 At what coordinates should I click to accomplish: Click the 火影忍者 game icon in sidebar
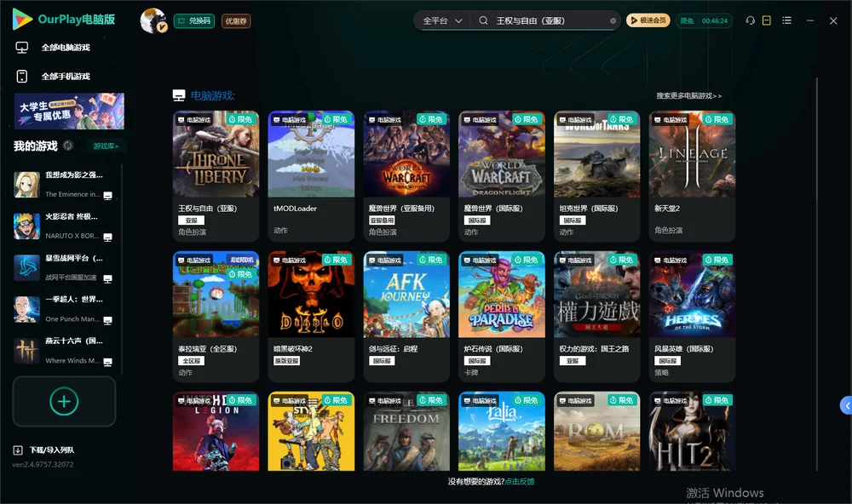point(26,226)
